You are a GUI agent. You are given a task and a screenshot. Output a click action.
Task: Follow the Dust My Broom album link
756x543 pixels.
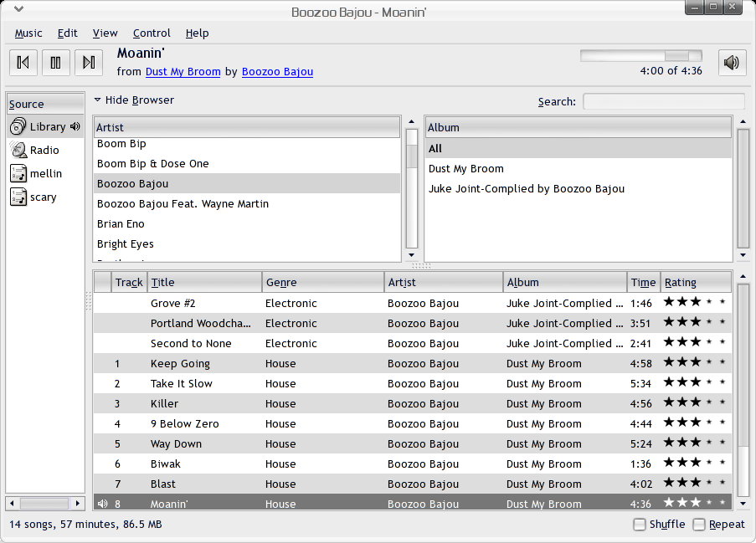183,72
